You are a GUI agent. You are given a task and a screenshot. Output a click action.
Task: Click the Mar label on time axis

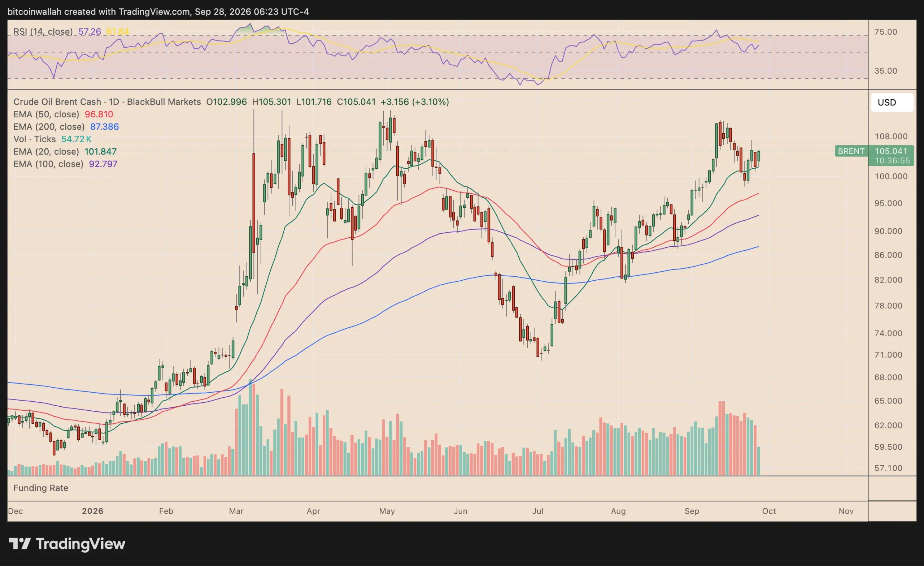tap(236, 511)
